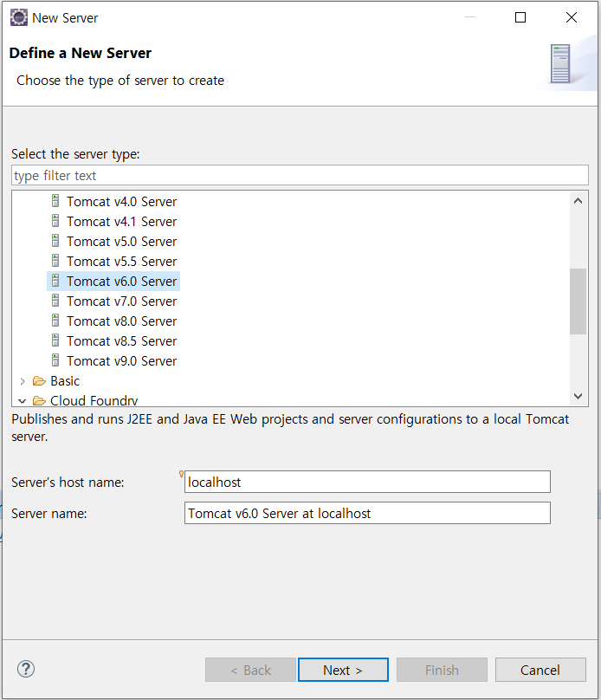Click the Tomcat v7.0 Server icon

[55, 301]
